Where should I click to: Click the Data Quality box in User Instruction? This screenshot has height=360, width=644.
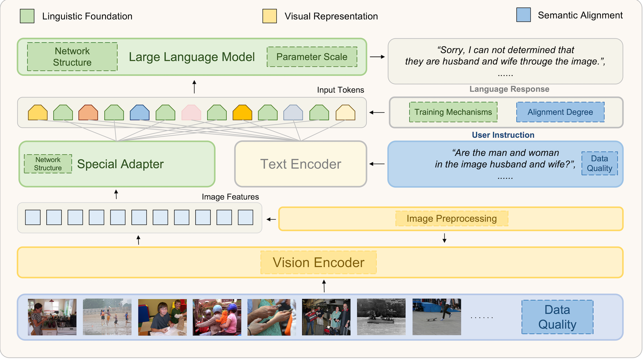click(600, 163)
